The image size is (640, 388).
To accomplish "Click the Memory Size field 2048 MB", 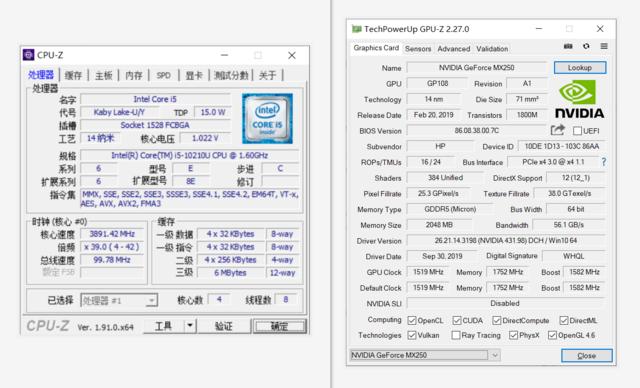I will coord(439,225).
